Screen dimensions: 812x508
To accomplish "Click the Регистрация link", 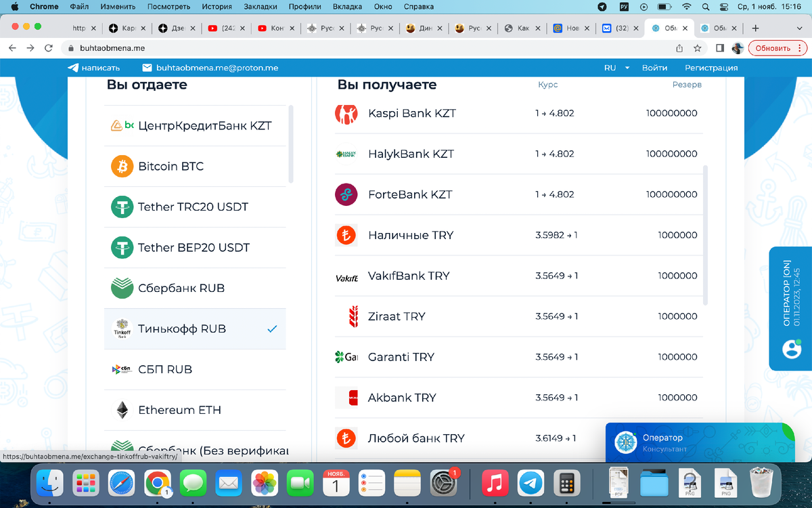I will click(711, 68).
